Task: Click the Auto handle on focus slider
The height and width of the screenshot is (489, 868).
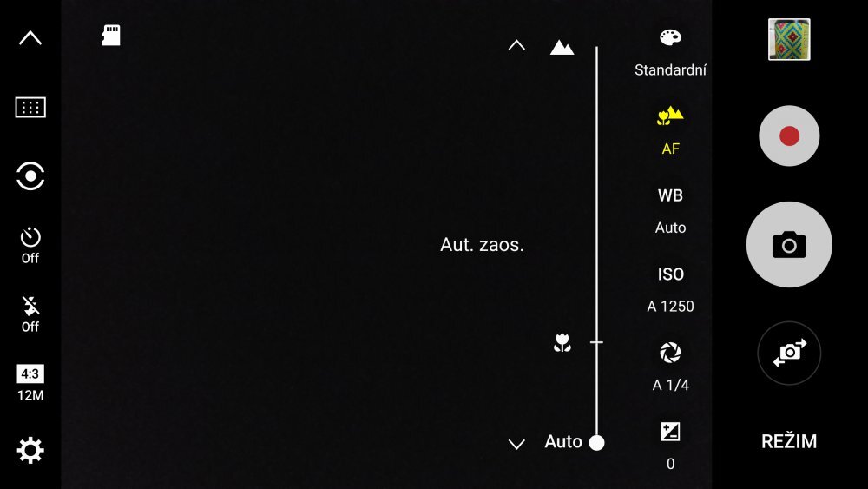Action: pos(596,442)
